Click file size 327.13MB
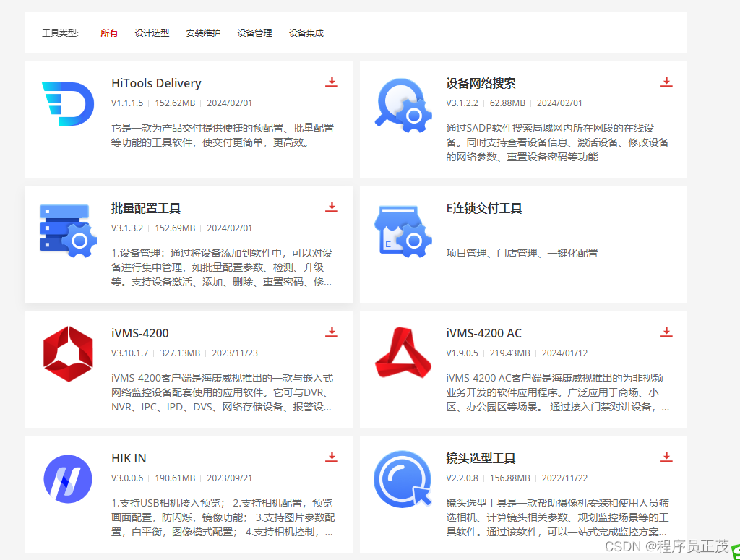Image resolution: width=740 pixels, height=560 pixels. [x=180, y=353]
